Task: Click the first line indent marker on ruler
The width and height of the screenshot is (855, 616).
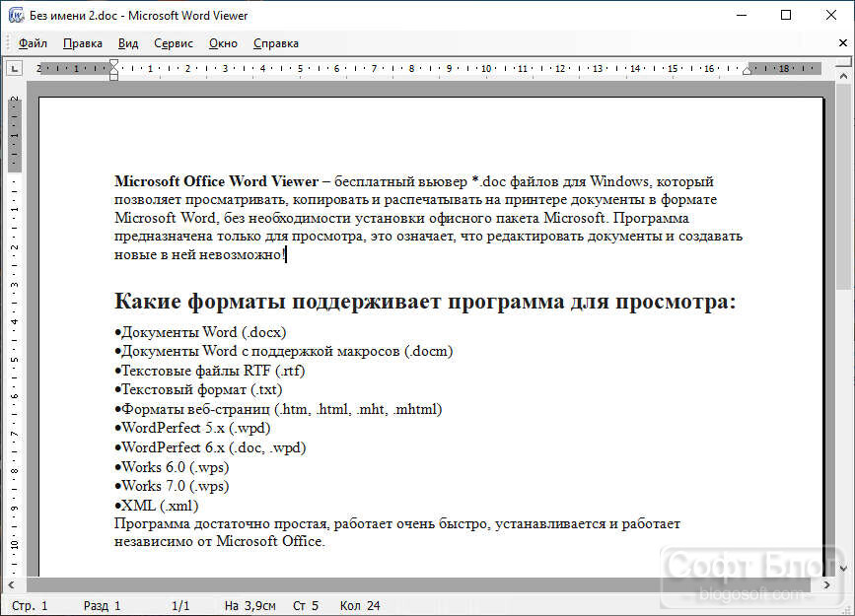Action: [113, 63]
